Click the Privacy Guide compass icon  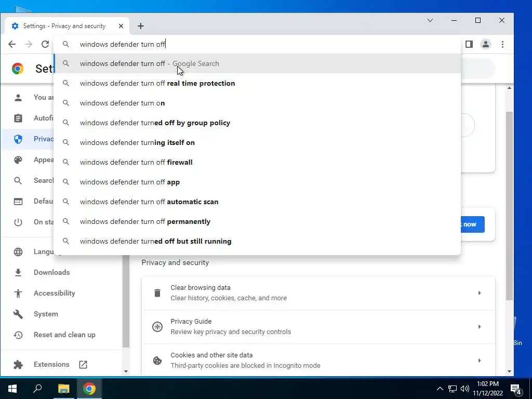pos(157,327)
